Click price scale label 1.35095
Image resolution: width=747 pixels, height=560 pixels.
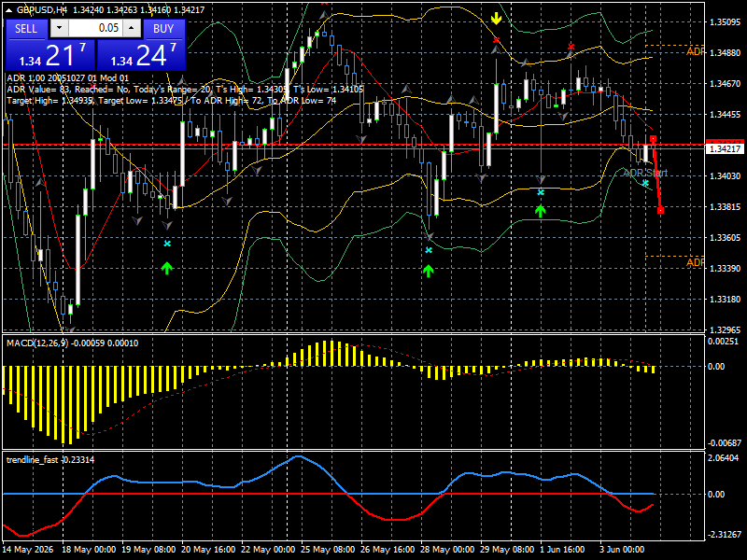coord(725,21)
